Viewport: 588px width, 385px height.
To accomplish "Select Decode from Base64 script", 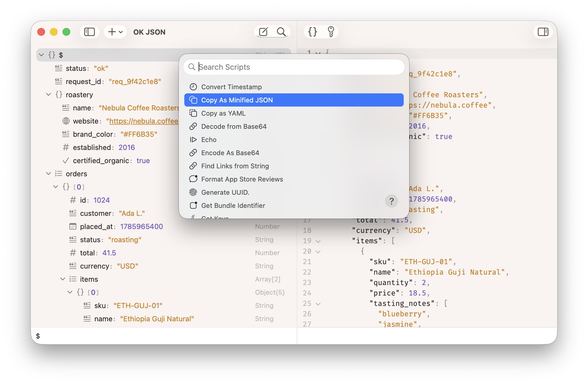I will pos(294,126).
